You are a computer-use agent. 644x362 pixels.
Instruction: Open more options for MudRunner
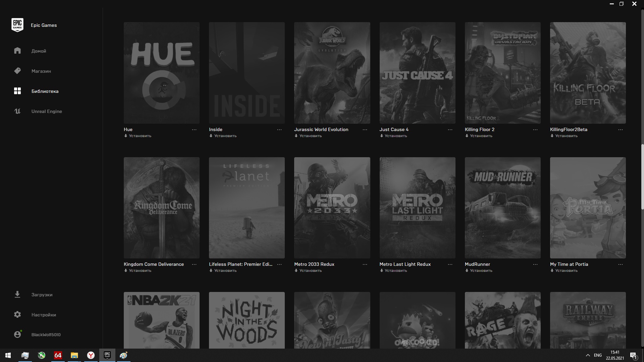click(535, 264)
